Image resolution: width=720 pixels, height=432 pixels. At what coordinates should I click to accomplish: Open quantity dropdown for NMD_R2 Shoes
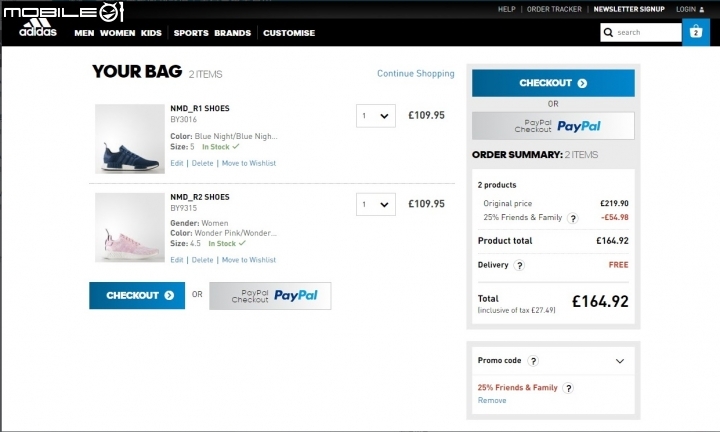pos(376,204)
